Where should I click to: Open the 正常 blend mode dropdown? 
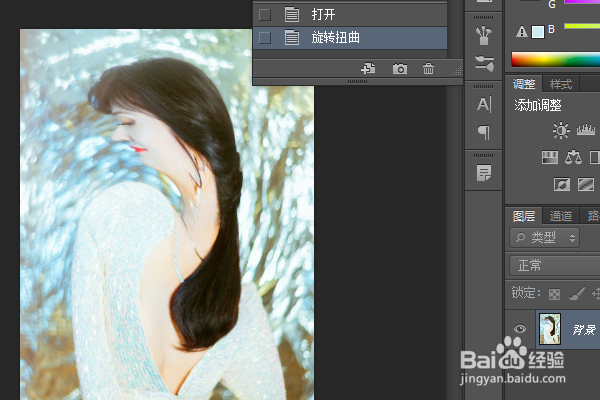(x=555, y=265)
